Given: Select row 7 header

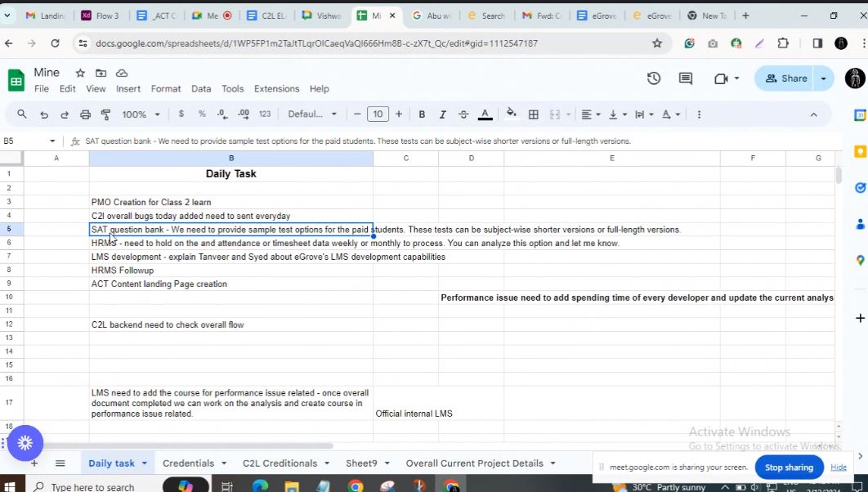Looking at the screenshot, I should 9,257.
